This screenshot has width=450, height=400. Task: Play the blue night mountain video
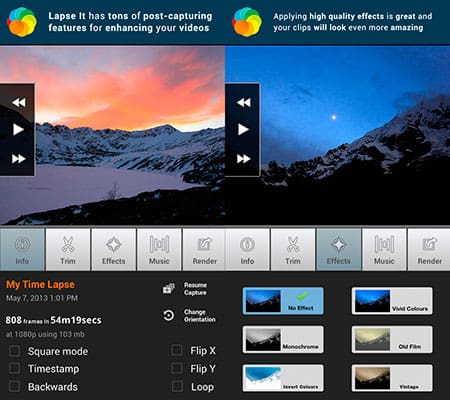tap(243, 129)
